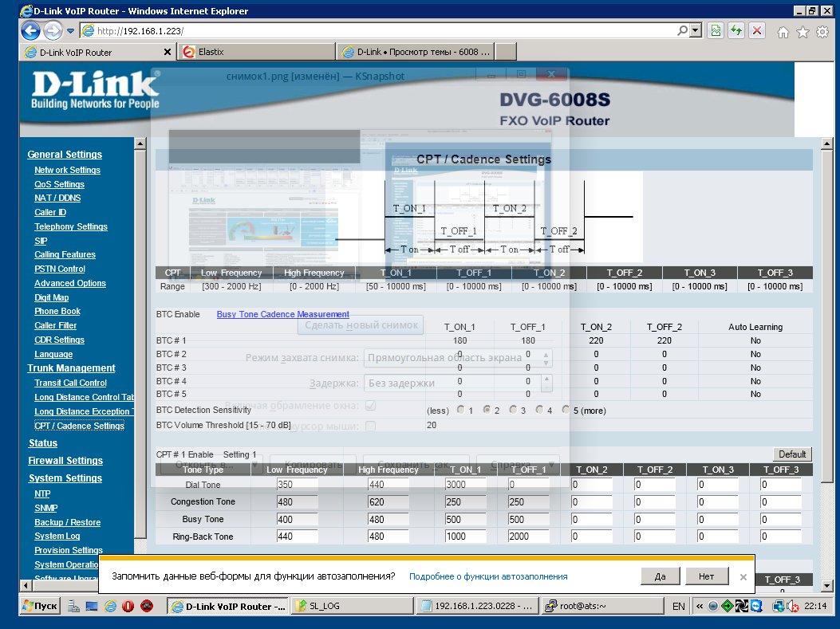
Task: Open the browser Home icon
Action: 783,33
